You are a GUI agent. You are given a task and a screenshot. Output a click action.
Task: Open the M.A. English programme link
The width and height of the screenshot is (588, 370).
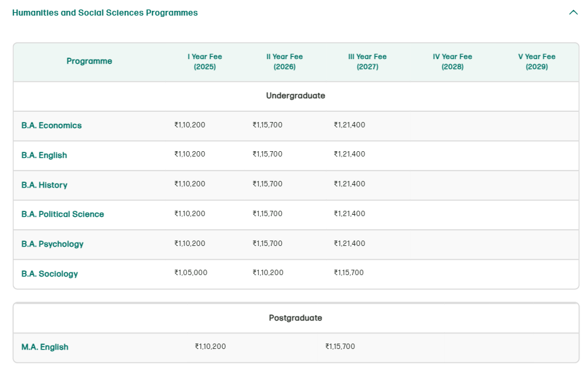[45, 347]
